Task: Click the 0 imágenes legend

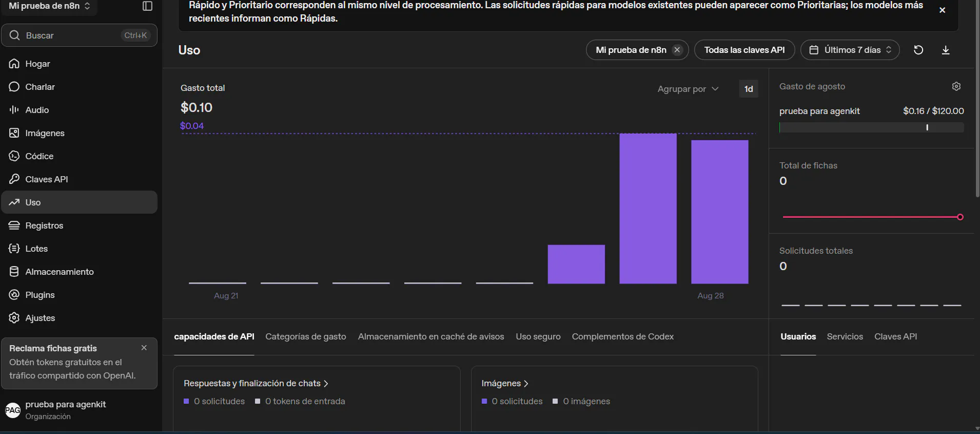Action: 581,401
